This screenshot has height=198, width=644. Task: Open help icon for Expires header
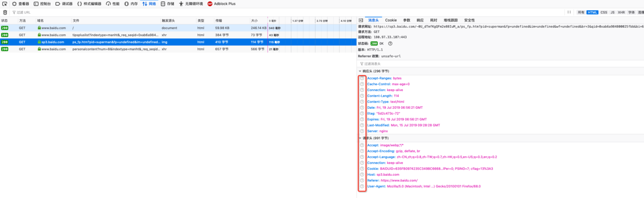point(362,119)
